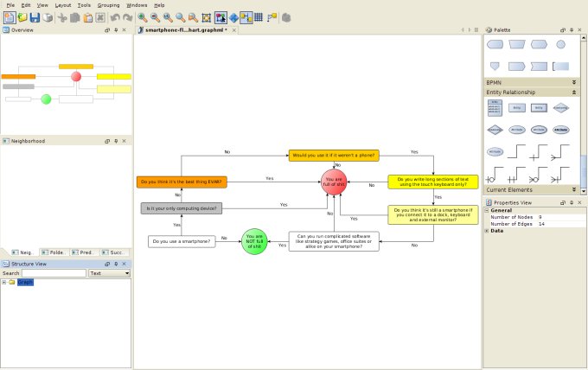Screen dimensions: 588x370
Task: Select 'Do you use a smartphone?' node
Action: pyautogui.click(x=182, y=241)
